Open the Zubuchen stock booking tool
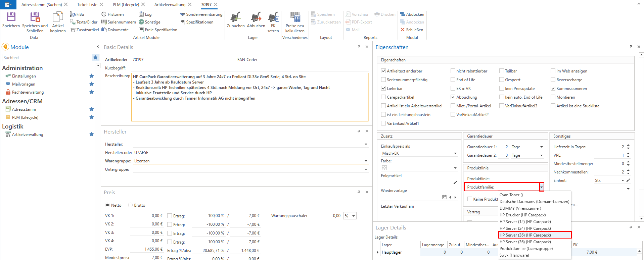Screen dimensions: 644x260 pos(235,17)
